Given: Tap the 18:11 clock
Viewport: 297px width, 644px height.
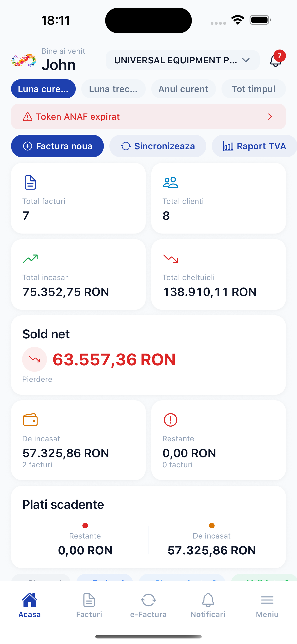Looking at the screenshot, I should click(56, 20).
